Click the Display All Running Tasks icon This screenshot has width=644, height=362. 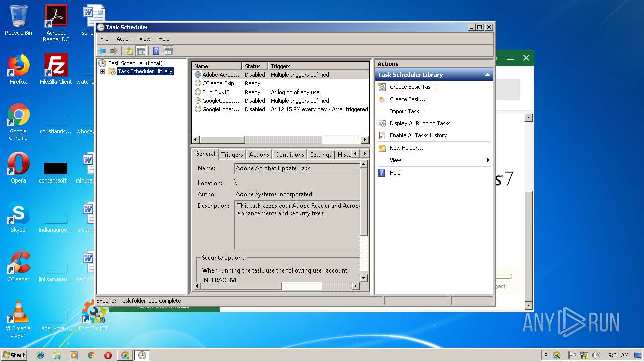pos(382,123)
